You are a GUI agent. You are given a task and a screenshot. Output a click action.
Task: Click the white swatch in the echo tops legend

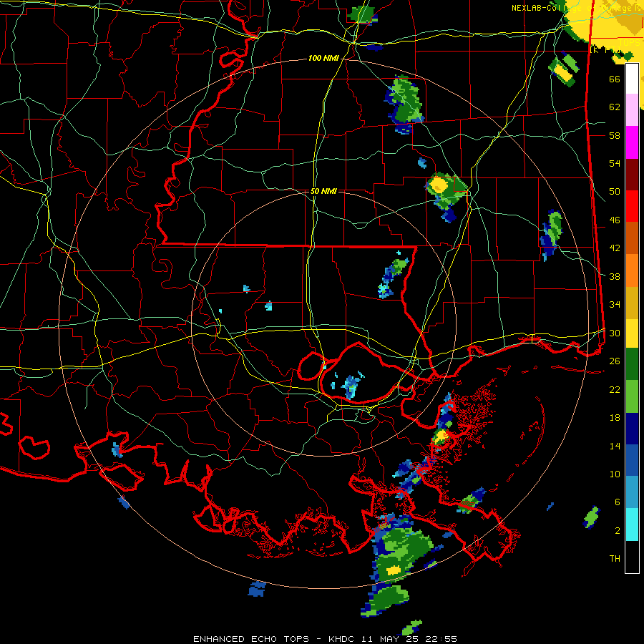coord(632,79)
